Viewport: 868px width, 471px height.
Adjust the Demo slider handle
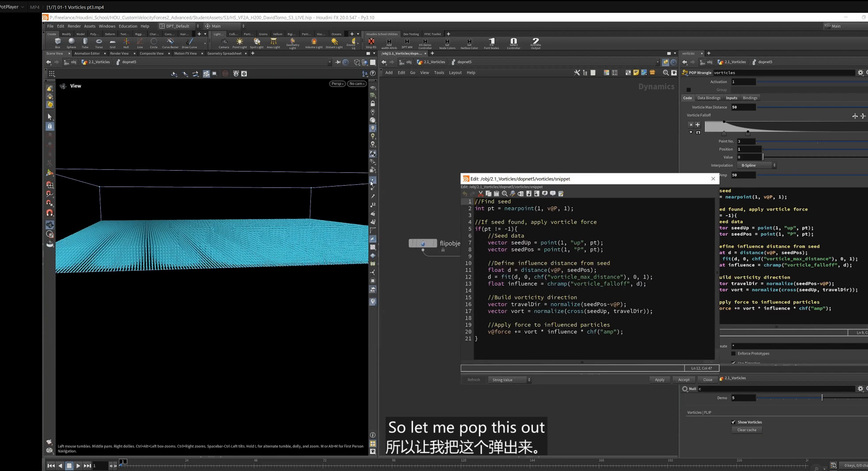822,398
